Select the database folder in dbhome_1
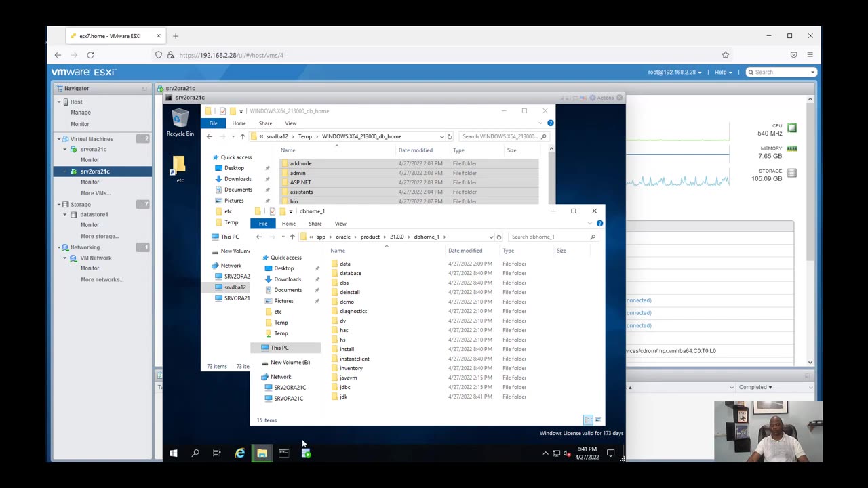Image resolution: width=868 pixels, height=488 pixels. 351,273
